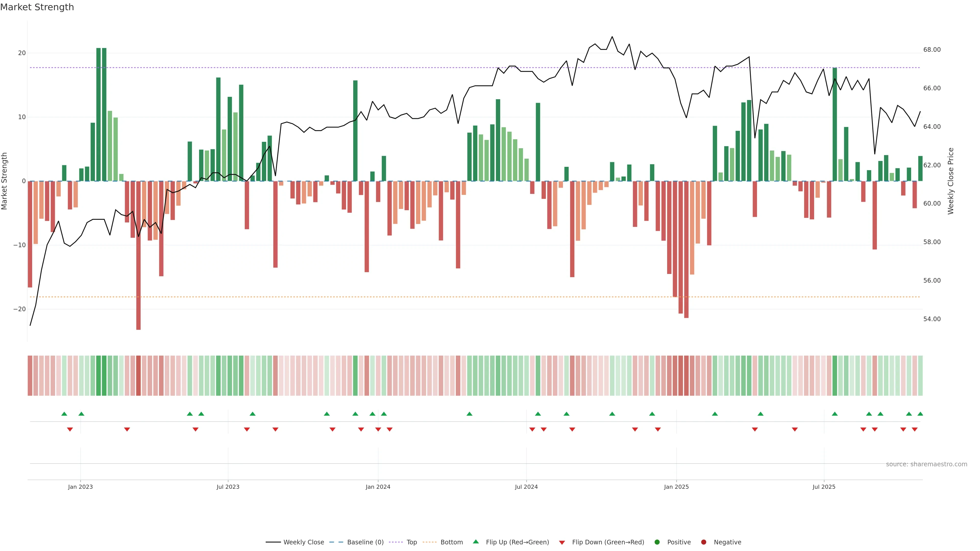
Task: Click the dark red Negative legend circle
Action: pyautogui.click(x=703, y=542)
